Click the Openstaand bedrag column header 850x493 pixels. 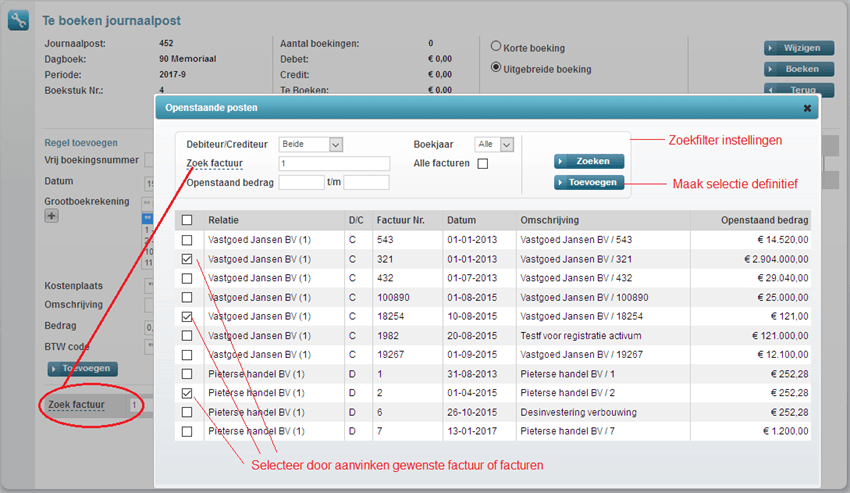tap(764, 220)
